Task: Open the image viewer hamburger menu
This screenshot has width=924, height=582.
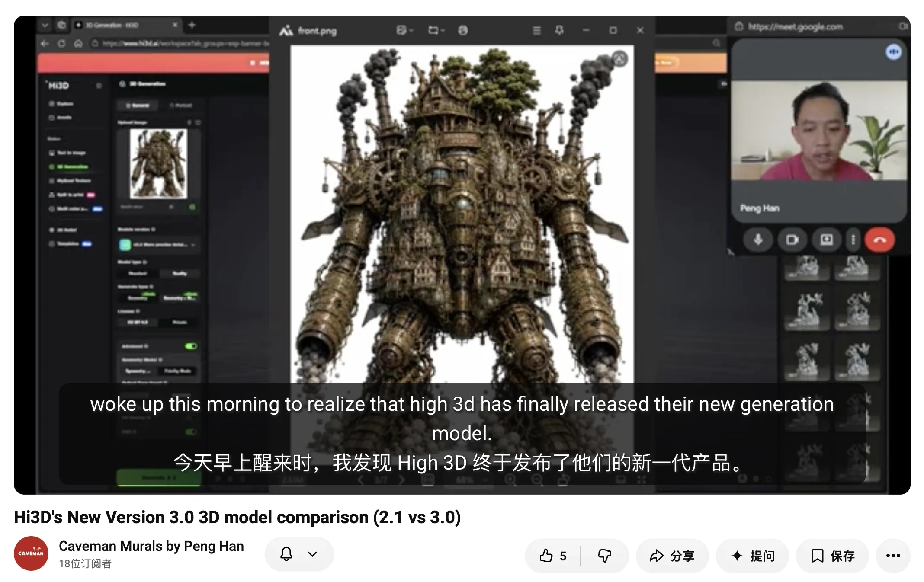Action: (x=536, y=30)
